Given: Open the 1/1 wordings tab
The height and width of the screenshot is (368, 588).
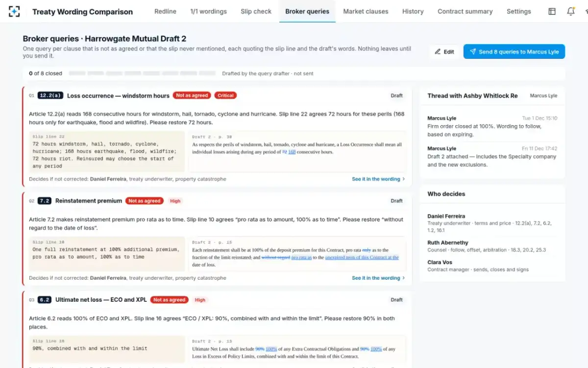Looking at the screenshot, I should click(208, 11).
